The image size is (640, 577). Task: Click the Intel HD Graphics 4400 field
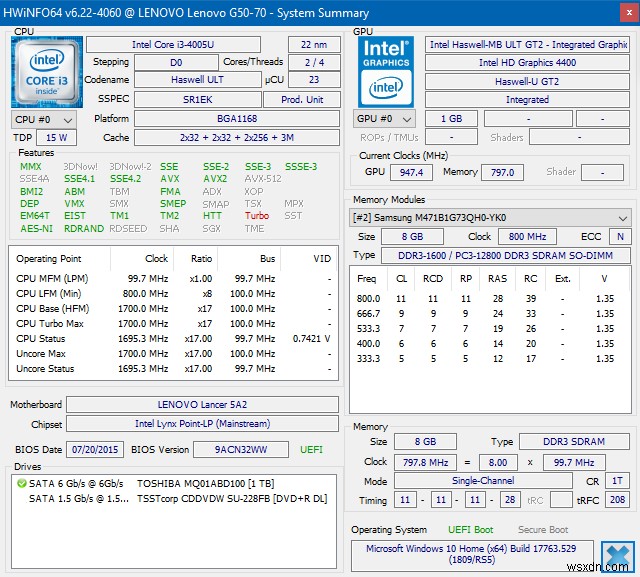click(527, 63)
